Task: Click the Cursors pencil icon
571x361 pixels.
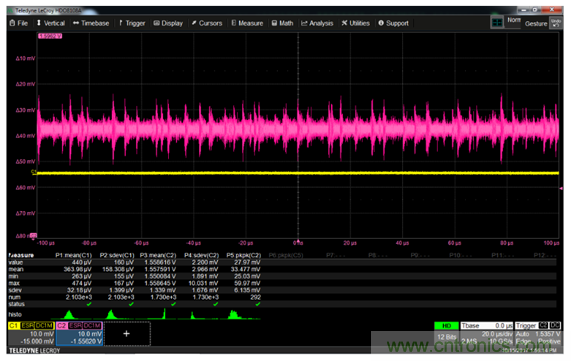Action: pyautogui.click(x=194, y=23)
